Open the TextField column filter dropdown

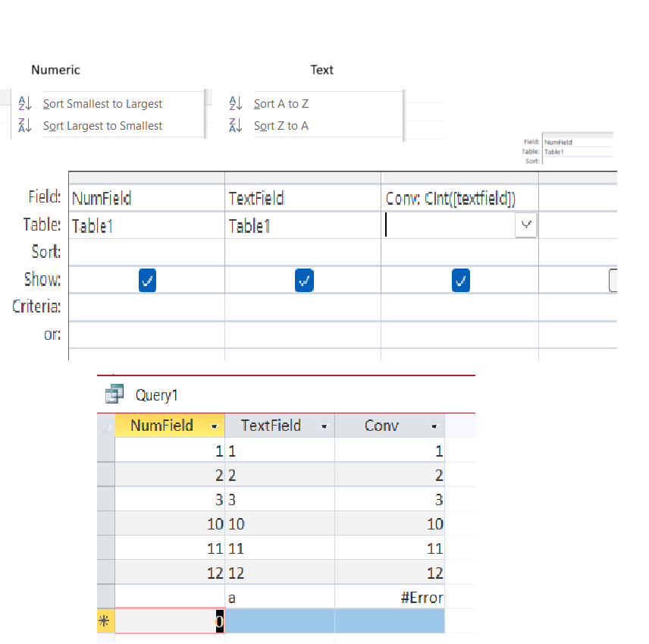point(326,426)
